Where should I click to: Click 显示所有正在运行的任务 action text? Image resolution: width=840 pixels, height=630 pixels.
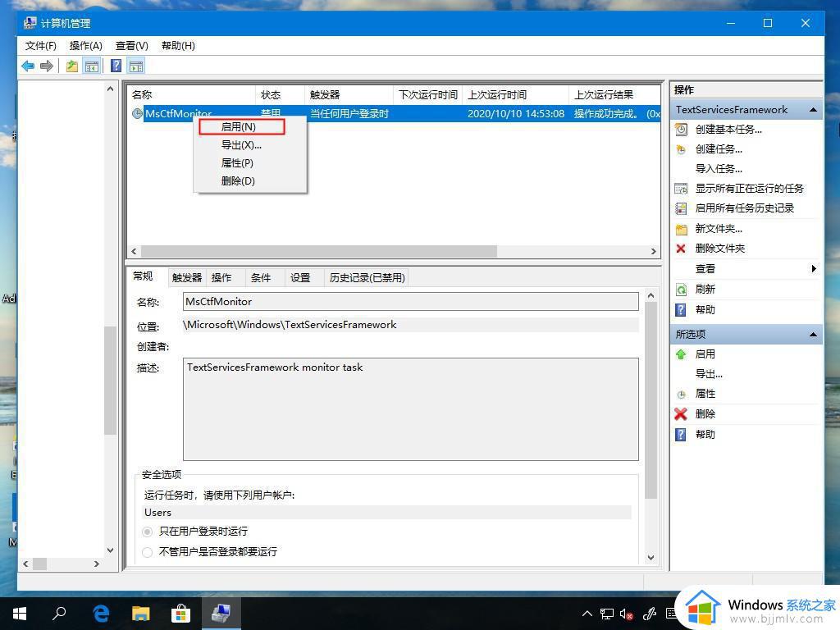tap(750, 189)
